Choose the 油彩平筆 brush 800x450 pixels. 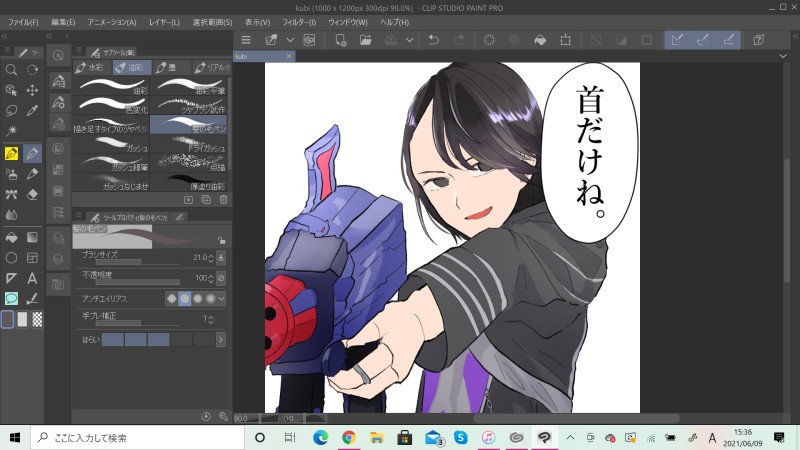pyautogui.click(x=189, y=86)
